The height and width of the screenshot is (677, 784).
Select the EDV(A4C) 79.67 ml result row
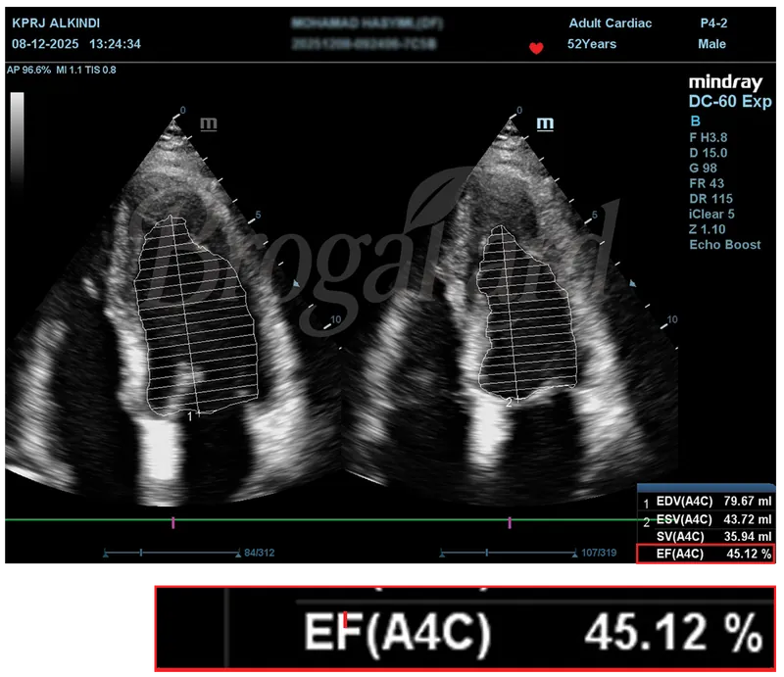707,501
